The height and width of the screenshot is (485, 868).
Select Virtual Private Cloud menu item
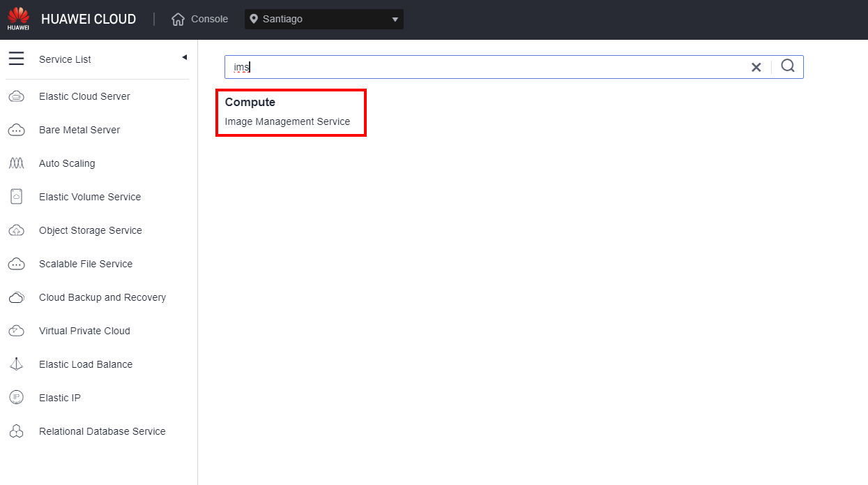point(84,331)
